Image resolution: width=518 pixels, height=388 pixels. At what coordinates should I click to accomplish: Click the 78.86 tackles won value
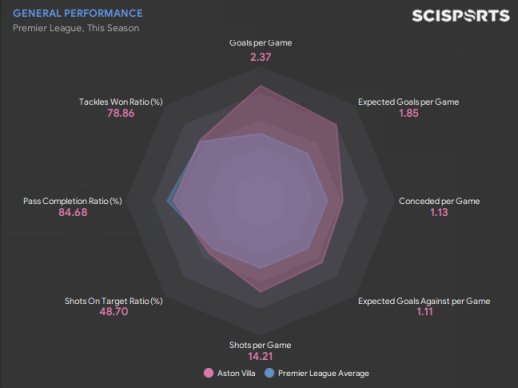click(x=121, y=113)
